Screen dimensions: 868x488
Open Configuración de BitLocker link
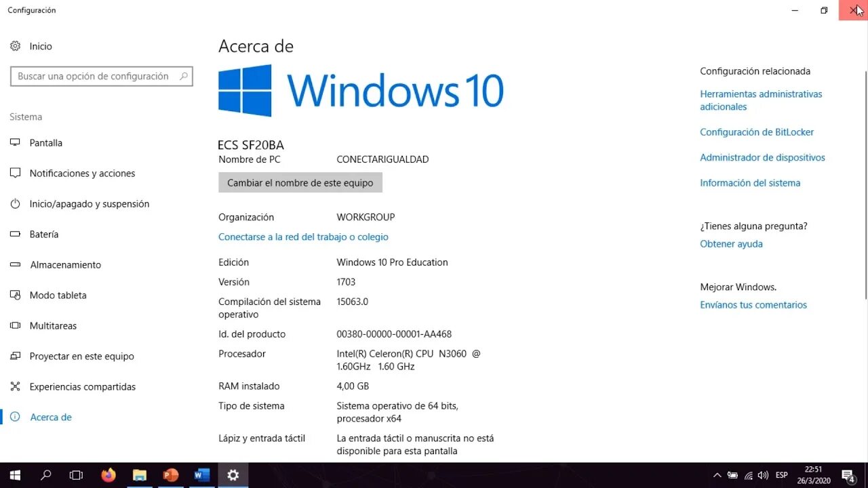click(x=757, y=132)
